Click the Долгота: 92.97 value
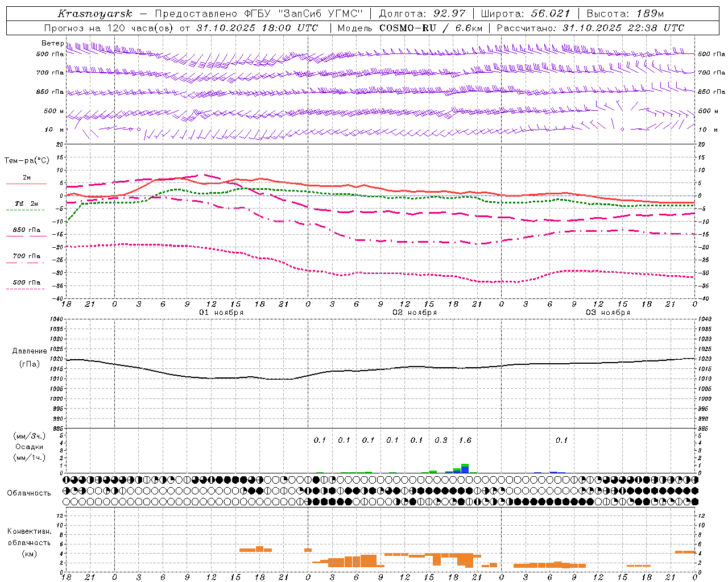This screenshot has width=728, height=582. click(422, 14)
